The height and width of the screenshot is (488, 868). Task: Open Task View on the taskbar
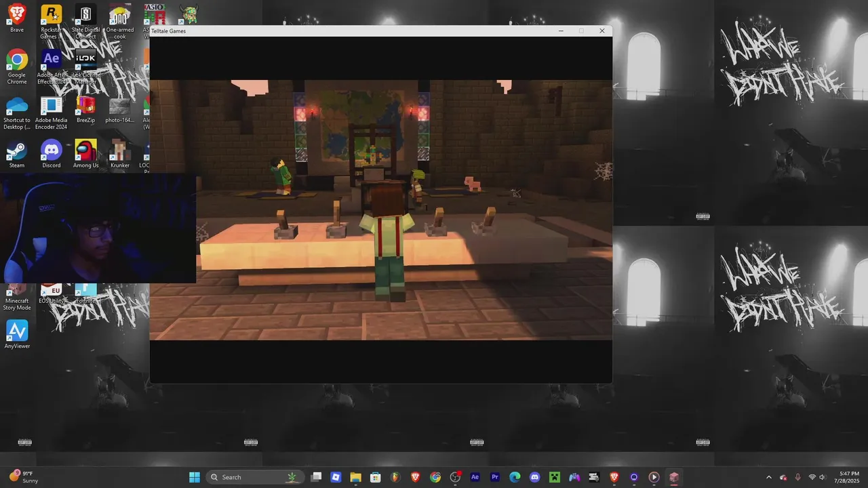point(316,477)
